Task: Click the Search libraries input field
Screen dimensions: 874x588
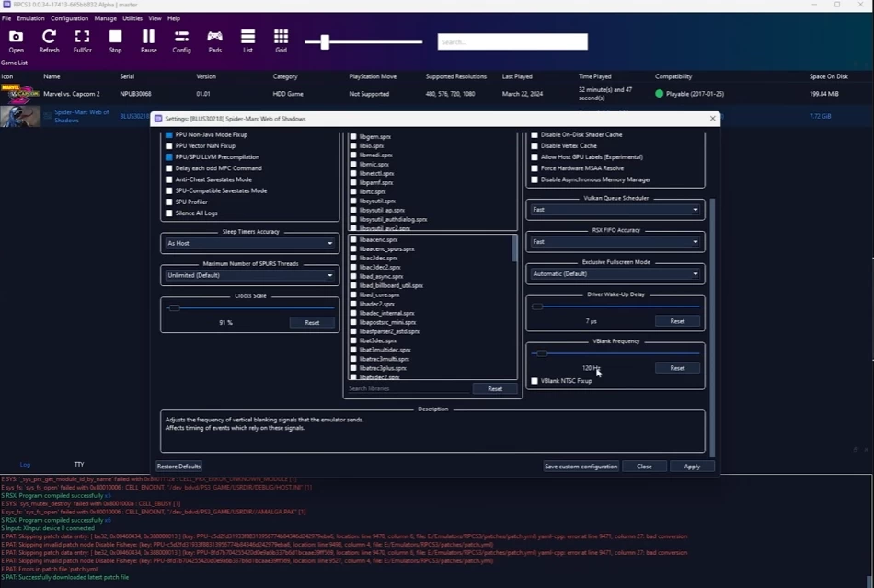Action: pos(408,389)
